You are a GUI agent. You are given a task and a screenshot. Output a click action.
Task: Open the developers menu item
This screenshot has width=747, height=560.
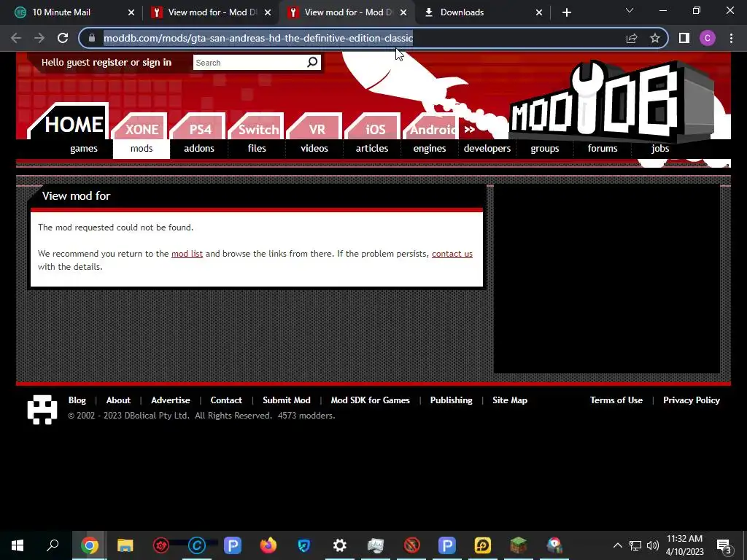pos(487,149)
